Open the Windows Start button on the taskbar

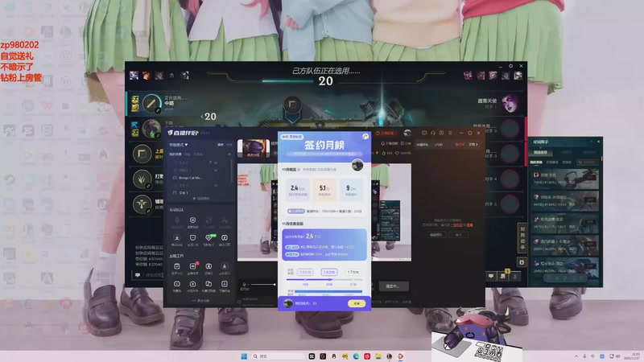(244, 356)
